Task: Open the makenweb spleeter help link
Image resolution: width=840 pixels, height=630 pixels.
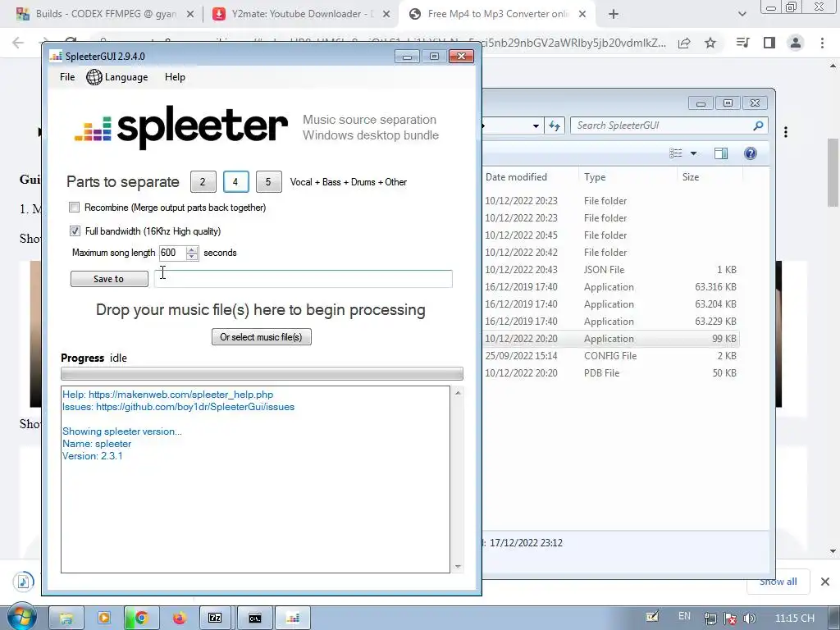Action: coord(181,395)
